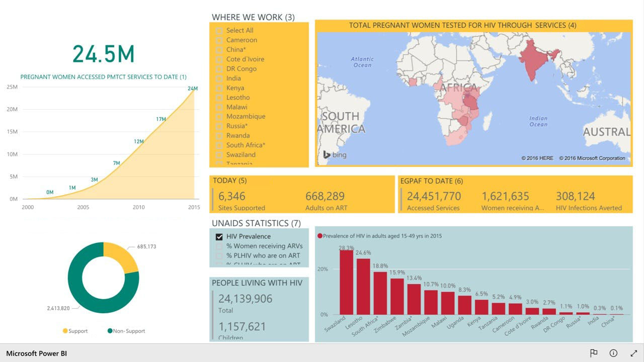Viewport: 644px width, 362px height.
Task: Select the Tanzania bar at 5.2%
Action: (499, 309)
